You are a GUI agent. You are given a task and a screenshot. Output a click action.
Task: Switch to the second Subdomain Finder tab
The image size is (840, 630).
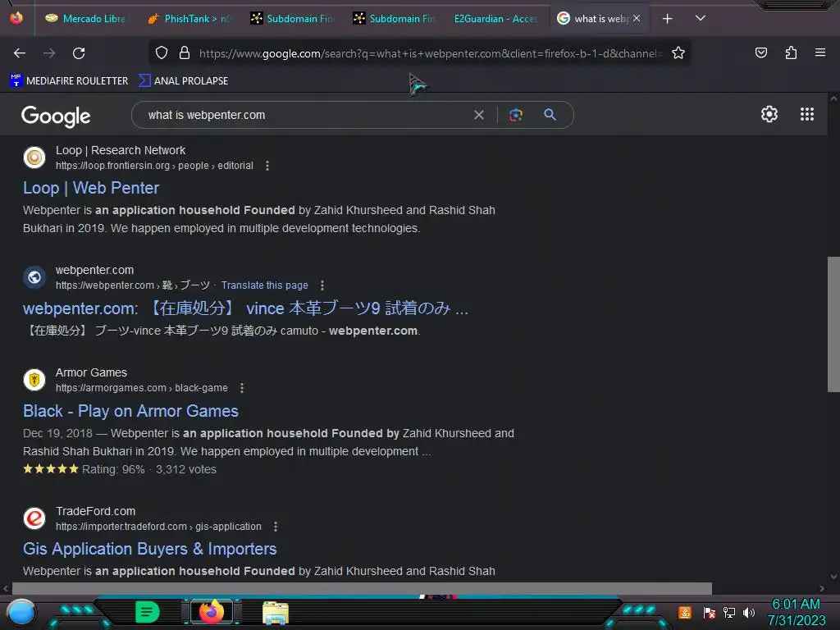point(395,19)
